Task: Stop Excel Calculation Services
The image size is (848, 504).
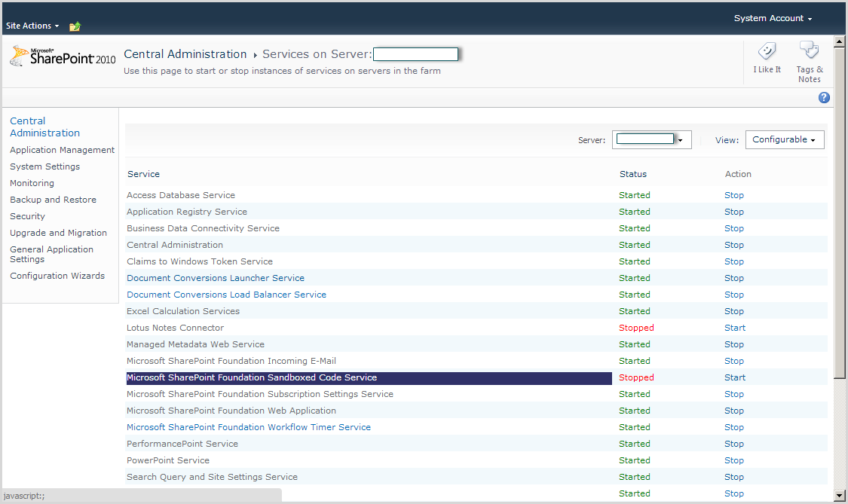Action: click(734, 311)
